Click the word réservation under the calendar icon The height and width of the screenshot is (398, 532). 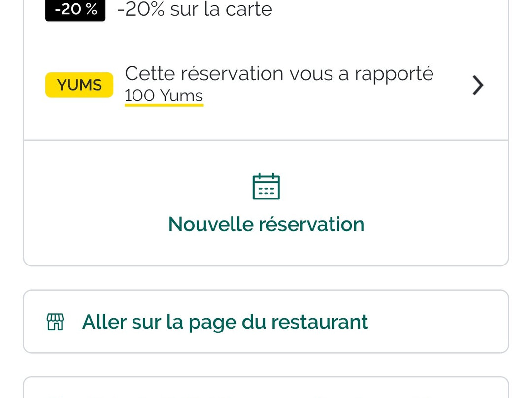click(x=311, y=224)
